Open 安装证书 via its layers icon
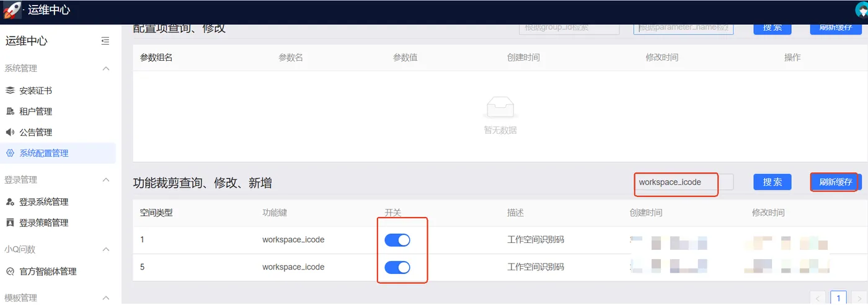Viewport: 868px width, 305px height. pyautogui.click(x=10, y=91)
